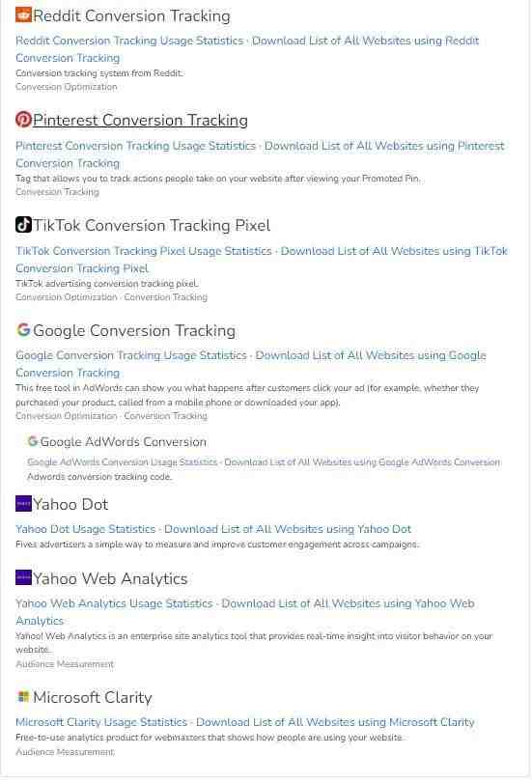The height and width of the screenshot is (782, 532).
Task: Open the Pinterest Conversion Tracking heading link
Action: click(x=140, y=120)
